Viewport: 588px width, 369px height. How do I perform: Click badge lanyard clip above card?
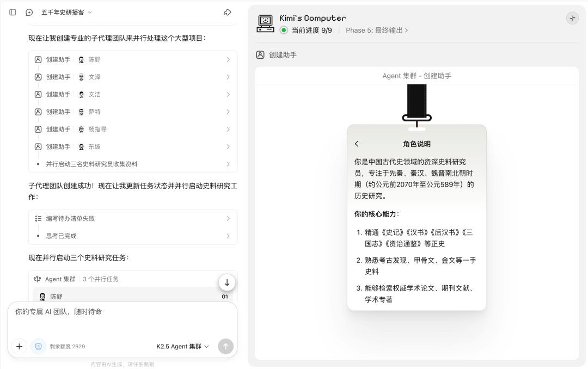pyautogui.click(x=416, y=118)
